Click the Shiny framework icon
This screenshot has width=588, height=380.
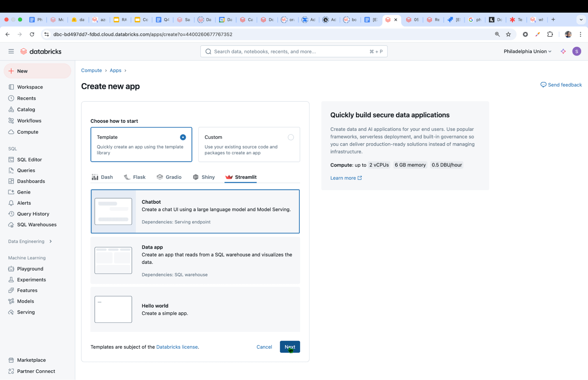196,177
